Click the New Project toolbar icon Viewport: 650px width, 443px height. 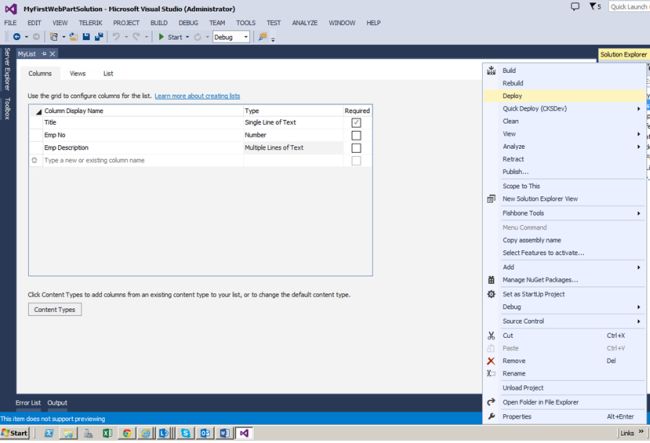point(54,37)
